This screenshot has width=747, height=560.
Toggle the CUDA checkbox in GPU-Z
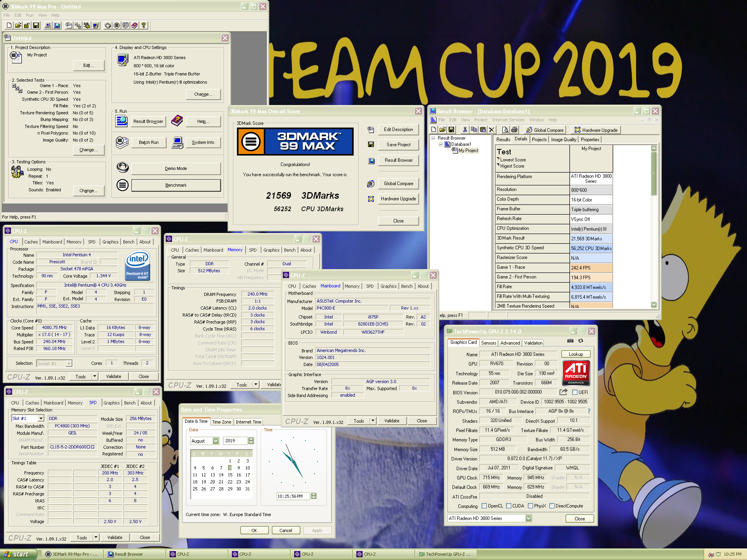click(509, 506)
